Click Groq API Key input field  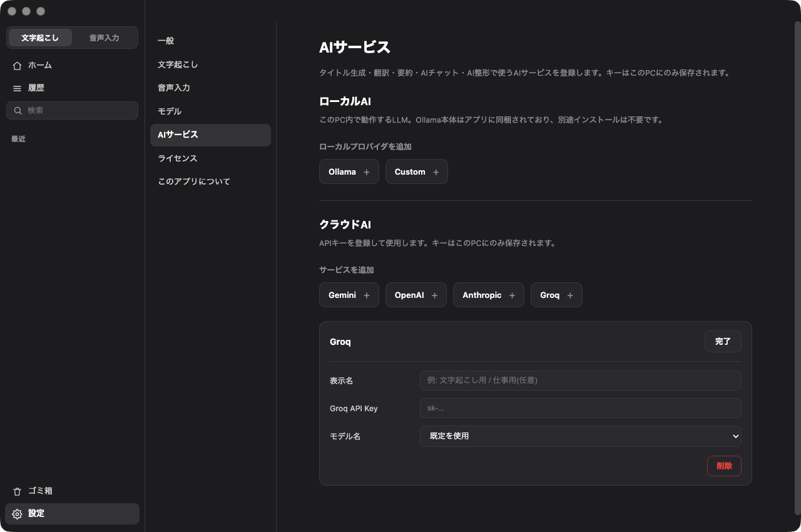tap(580, 408)
